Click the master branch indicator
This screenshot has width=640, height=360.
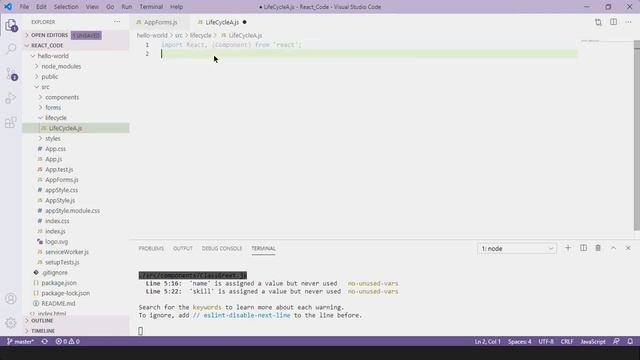pos(20,341)
